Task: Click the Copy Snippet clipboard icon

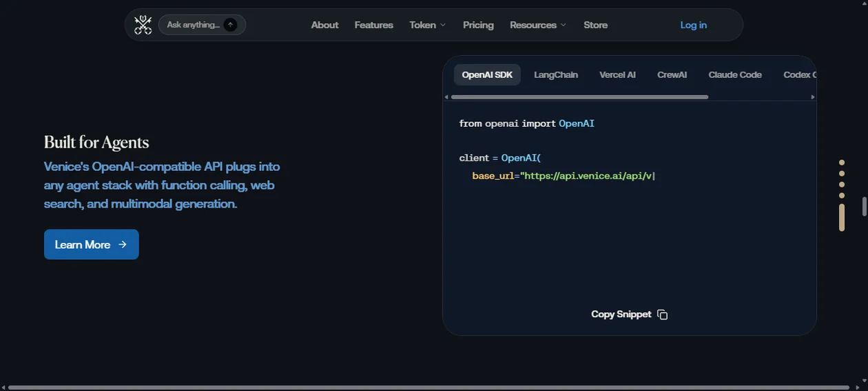Action: pyautogui.click(x=663, y=314)
